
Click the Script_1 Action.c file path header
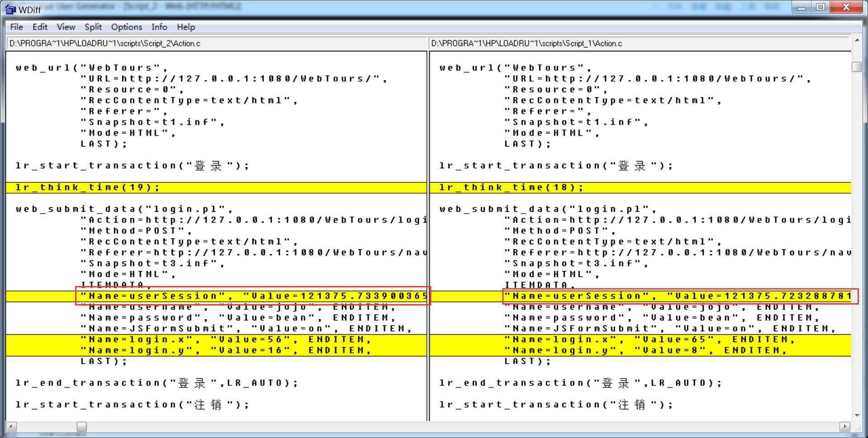(639, 43)
